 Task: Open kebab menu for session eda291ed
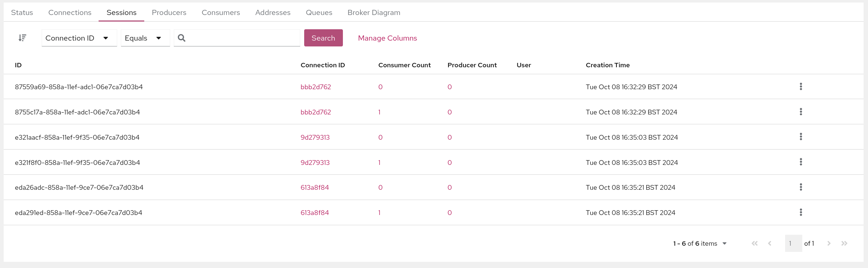801,212
